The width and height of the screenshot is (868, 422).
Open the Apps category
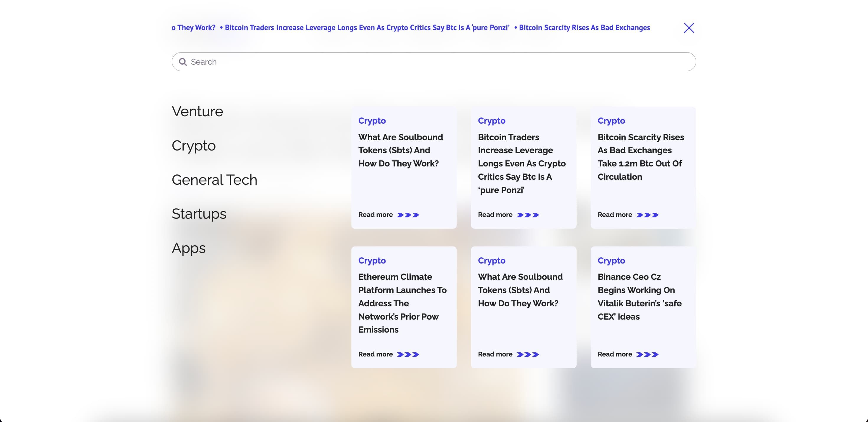pos(188,248)
